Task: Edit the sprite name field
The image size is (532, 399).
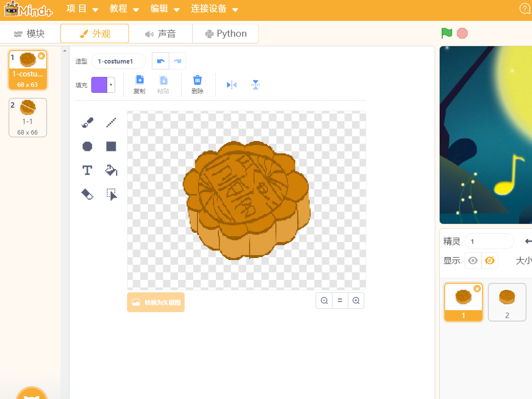Action: tap(489, 242)
